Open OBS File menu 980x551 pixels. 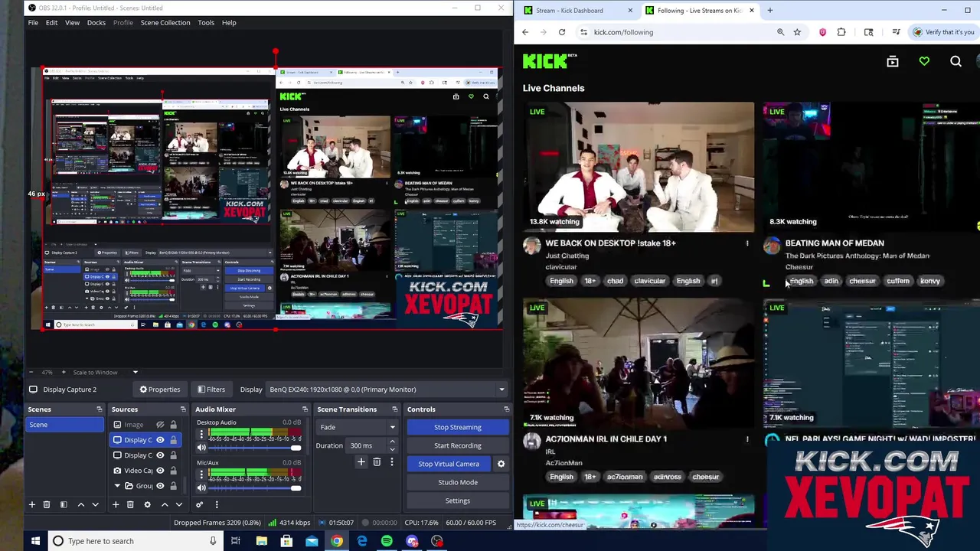[33, 22]
